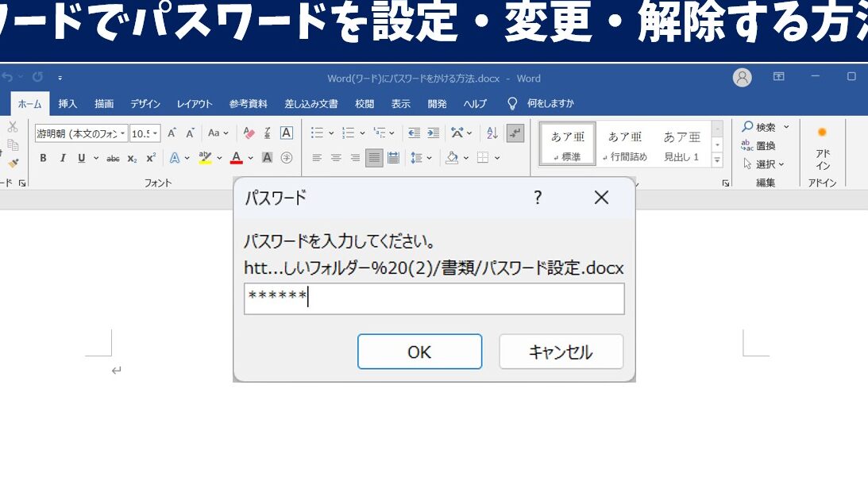Expand the styles gallery More arrow
Screen dimensions: 868x481
coord(717,160)
